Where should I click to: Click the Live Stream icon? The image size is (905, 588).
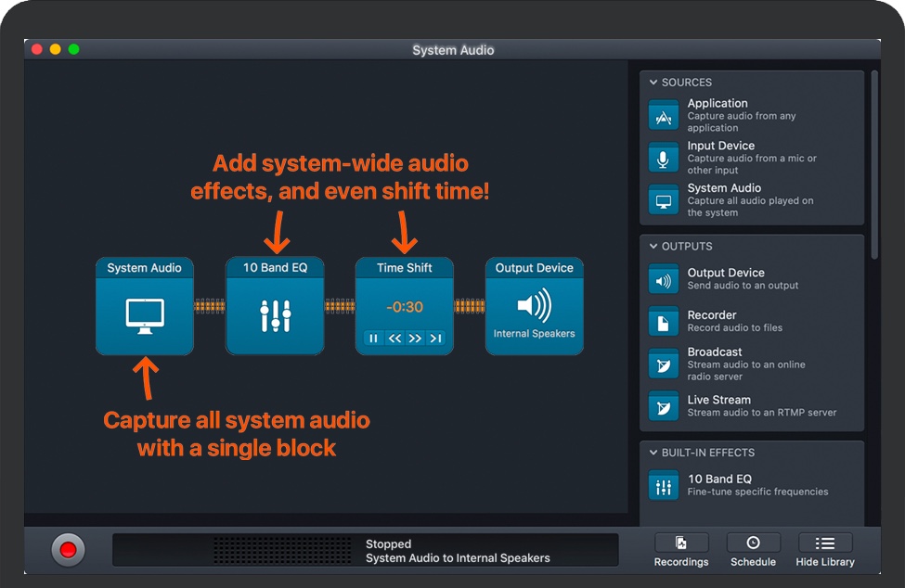[663, 406]
